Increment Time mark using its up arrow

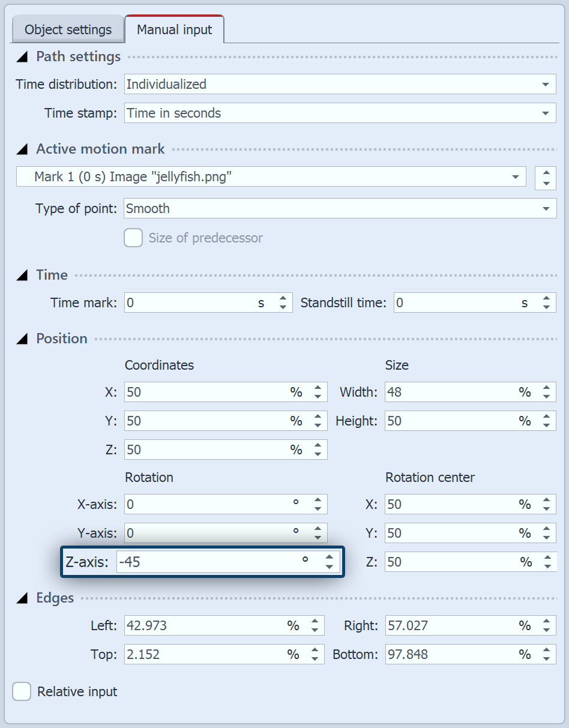(x=282, y=299)
